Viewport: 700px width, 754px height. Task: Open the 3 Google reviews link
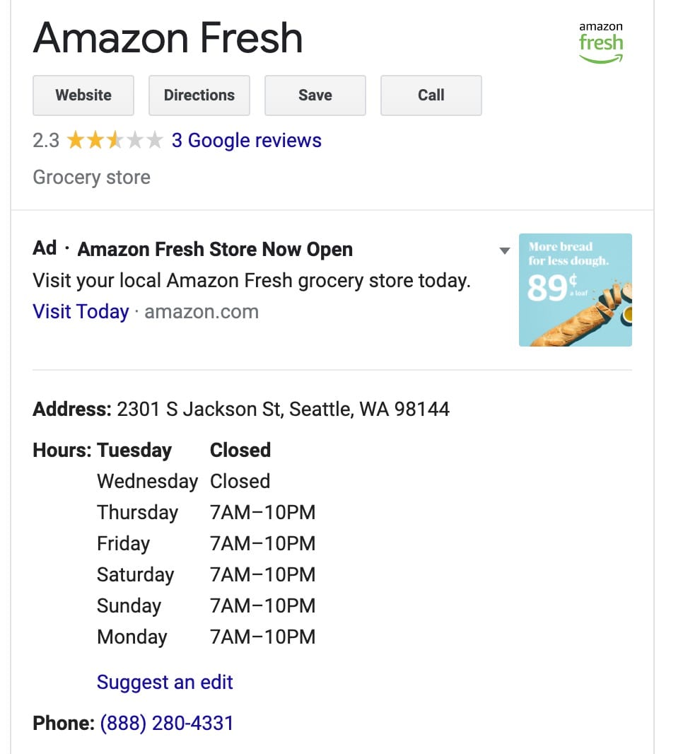point(246,141)
